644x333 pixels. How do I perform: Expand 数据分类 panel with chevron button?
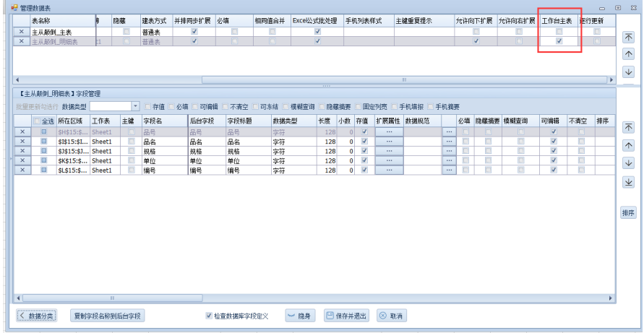36,316
